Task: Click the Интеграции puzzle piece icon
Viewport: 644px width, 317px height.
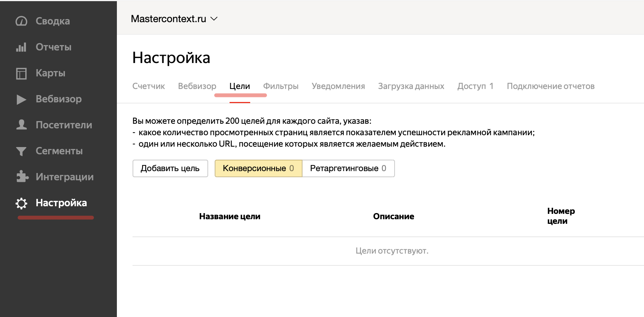Action: [x=22, y=176]
